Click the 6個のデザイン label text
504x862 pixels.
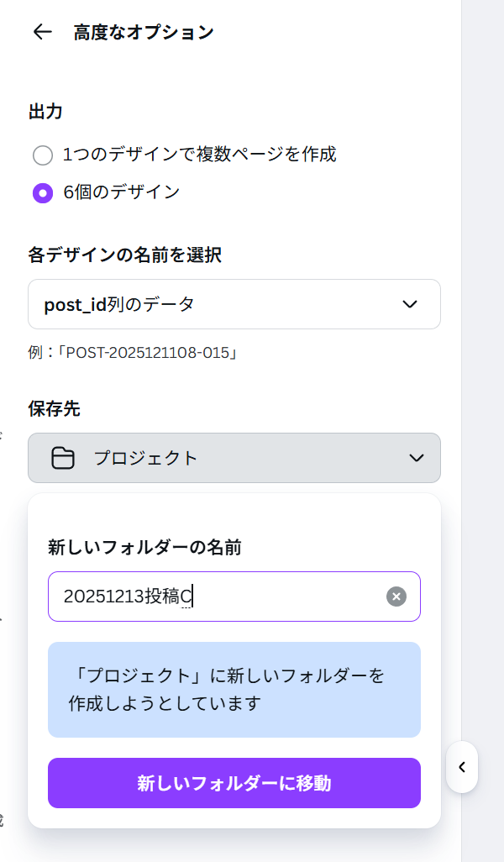122,192
